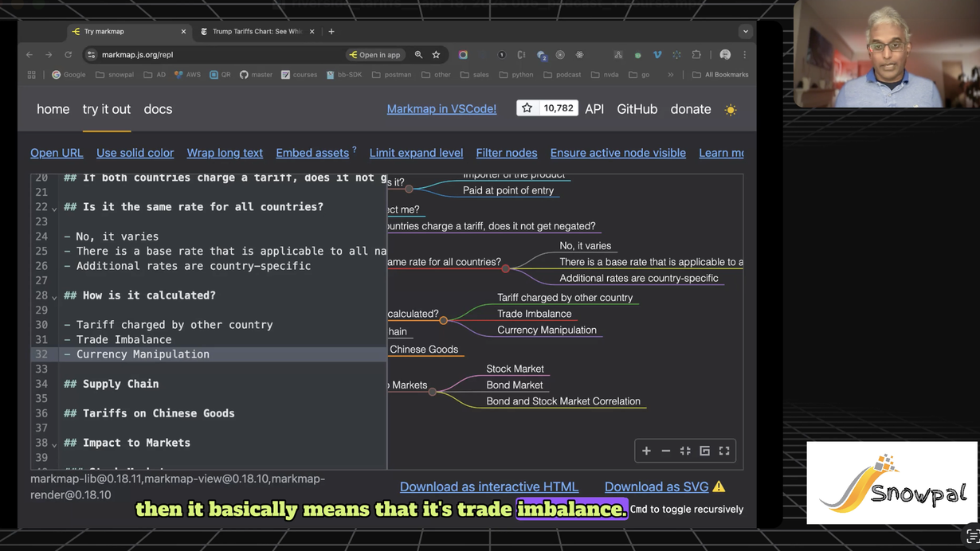980x551 pixels.
Task: Click the zoom magnifier in the address bar
Action: tap(418, 55)
